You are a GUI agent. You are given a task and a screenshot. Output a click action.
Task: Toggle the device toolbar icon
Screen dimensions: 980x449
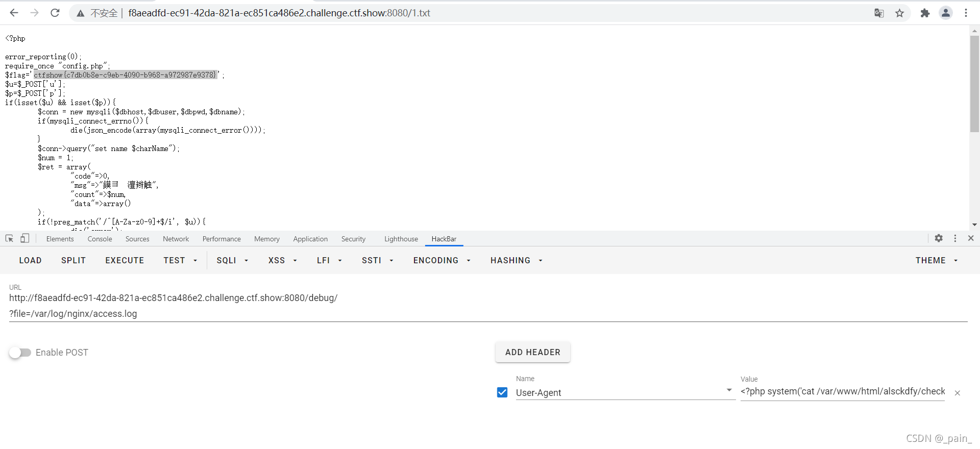(x=24, y=238)
